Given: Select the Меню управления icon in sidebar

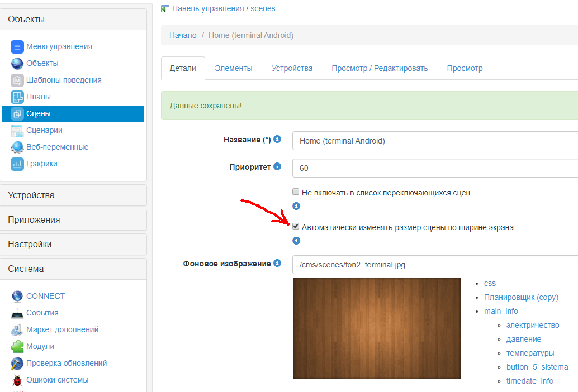Looking at the screenshot, I should pyautogui.click(x=17, y=46).
